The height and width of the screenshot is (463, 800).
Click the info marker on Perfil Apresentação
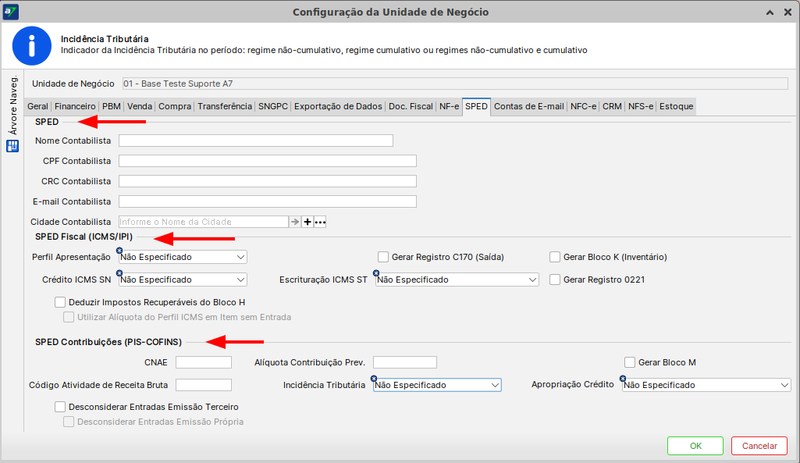(120, 250)
